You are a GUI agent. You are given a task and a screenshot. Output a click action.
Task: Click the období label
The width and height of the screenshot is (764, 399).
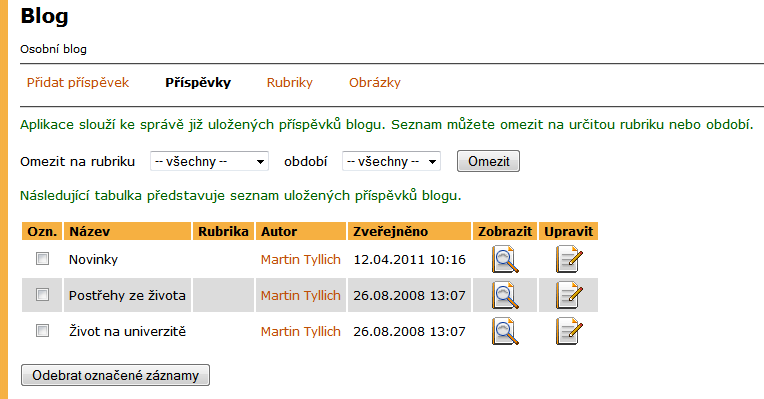[x=306, y=161]
